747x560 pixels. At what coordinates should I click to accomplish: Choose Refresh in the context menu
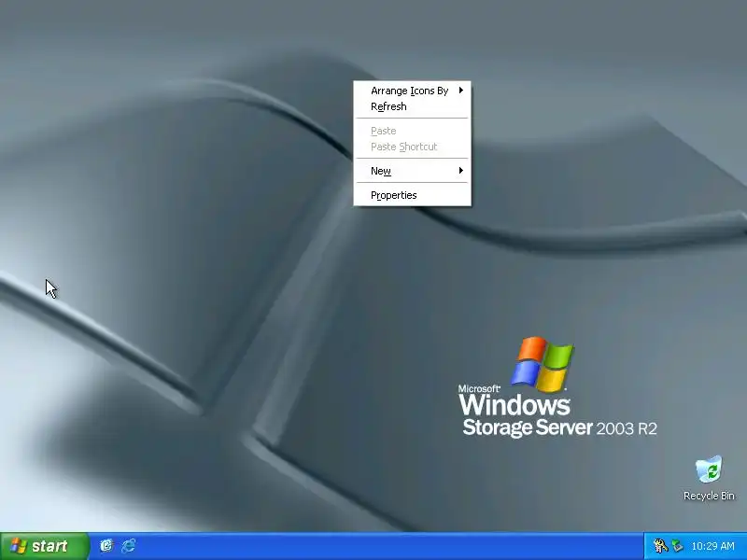coord(413,106)
